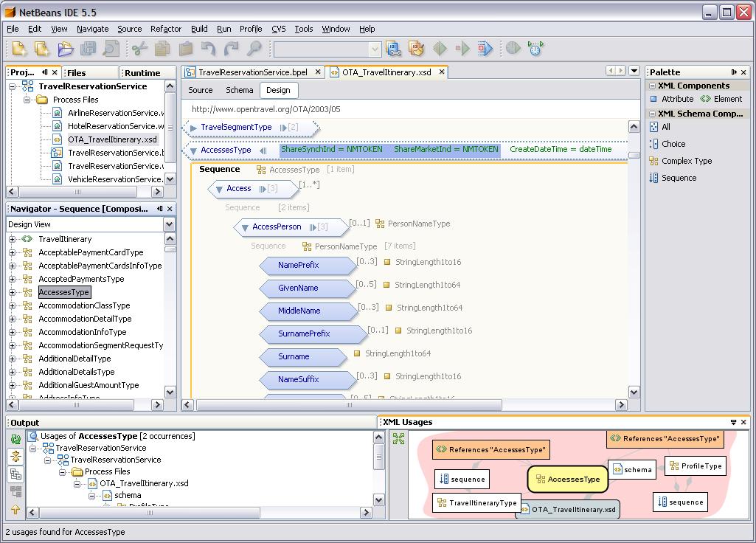Click the yellow up arrow in Output
This screenshot has height=543, width=756.
coord(15,509)
